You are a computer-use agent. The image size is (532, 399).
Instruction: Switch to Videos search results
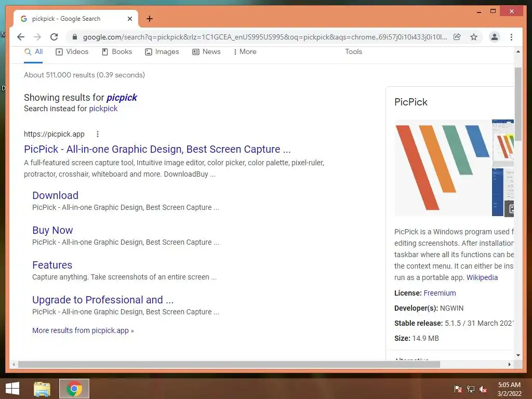click(72, 52)
